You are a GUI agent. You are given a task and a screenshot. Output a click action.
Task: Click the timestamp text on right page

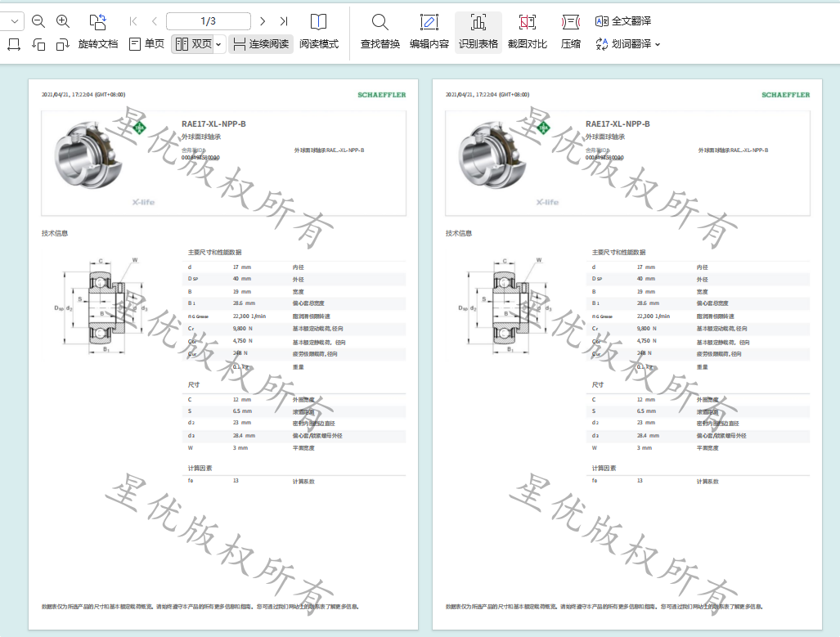487,94
